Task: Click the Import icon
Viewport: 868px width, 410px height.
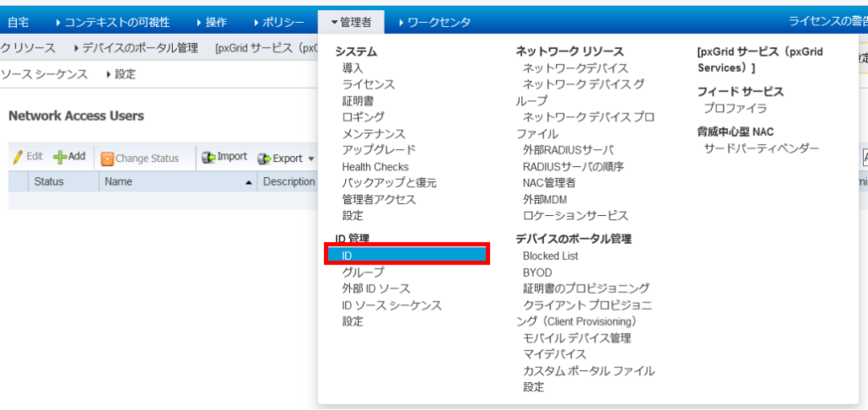Action: coord(209,158)
